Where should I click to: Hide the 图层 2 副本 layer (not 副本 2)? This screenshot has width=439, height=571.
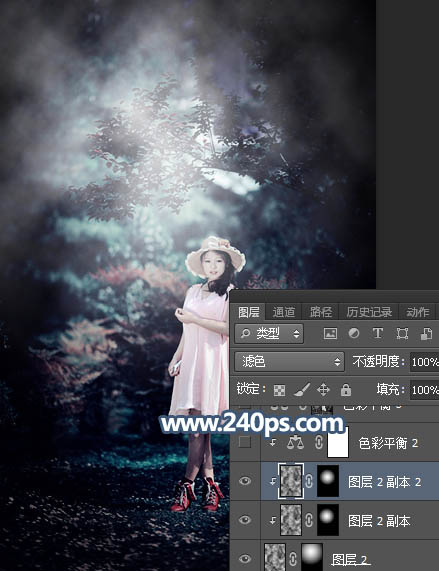click(x=245, y=520)
